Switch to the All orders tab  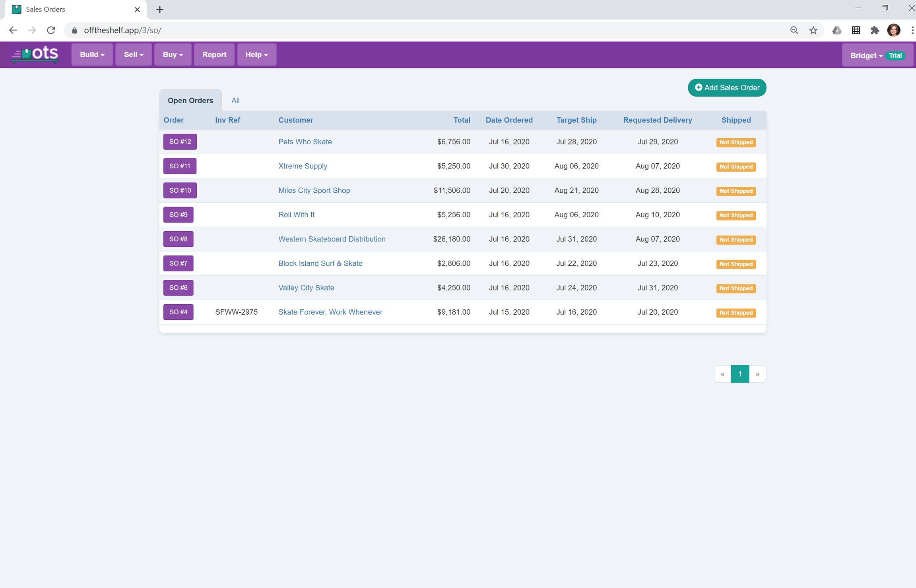(x=235, y=101)
